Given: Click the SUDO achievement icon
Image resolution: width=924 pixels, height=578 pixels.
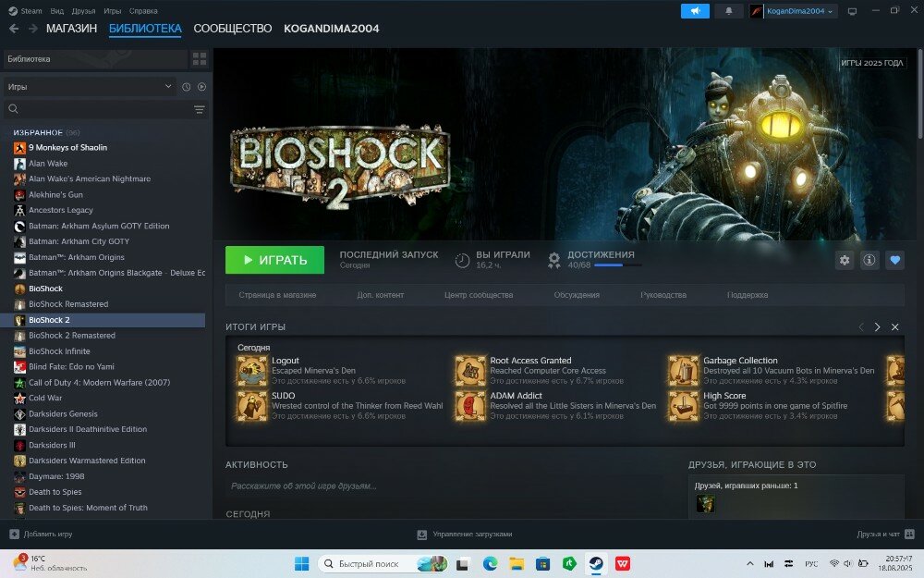Looking at the screenshot, I should click(252, 406).
